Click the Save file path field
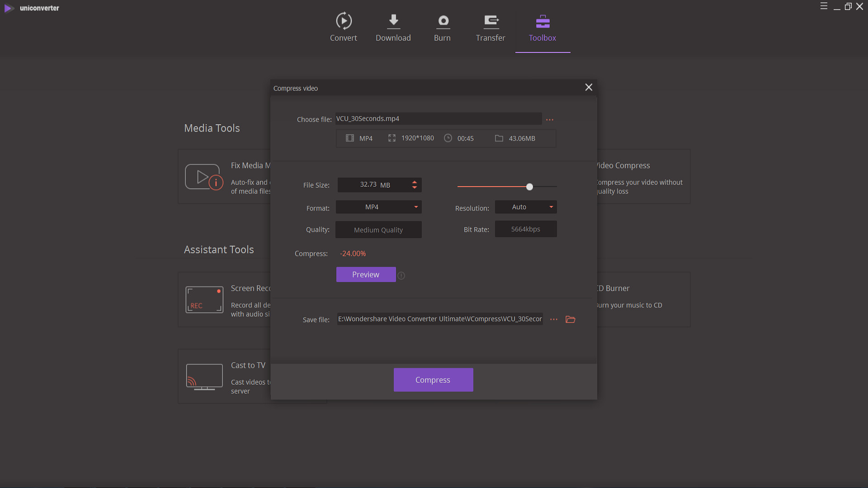Viewport: 868px width, 488px height. click(x=440, y=319)
